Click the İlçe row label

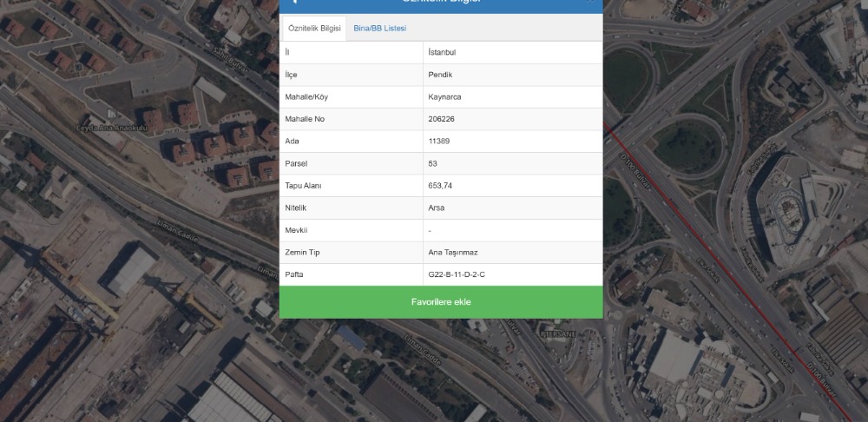291,75
